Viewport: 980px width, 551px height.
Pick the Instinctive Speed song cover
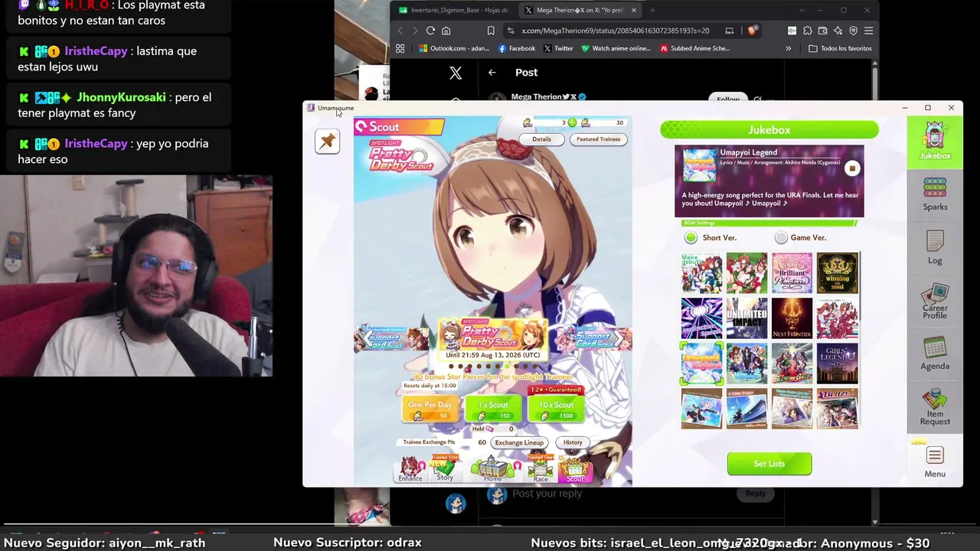(x=702, y=318)
